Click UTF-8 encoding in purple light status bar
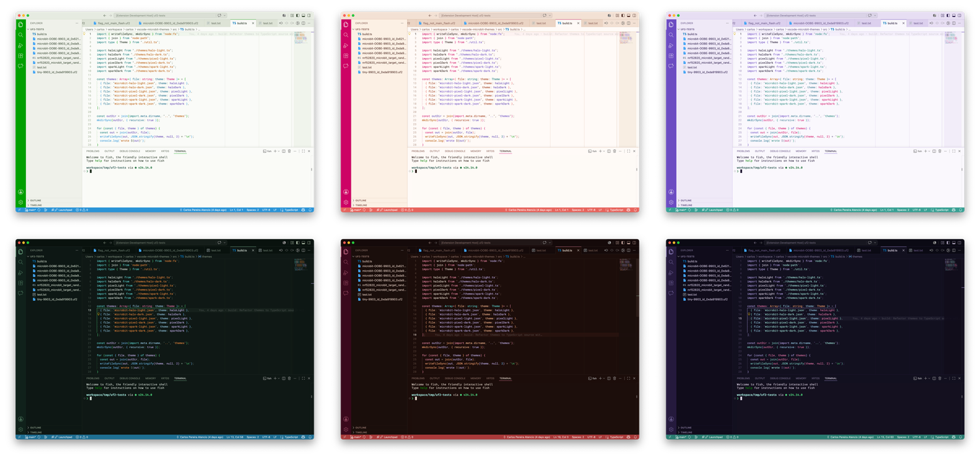Image resolution: width=980 pixels, height=459 pixels. click(917, 210)
